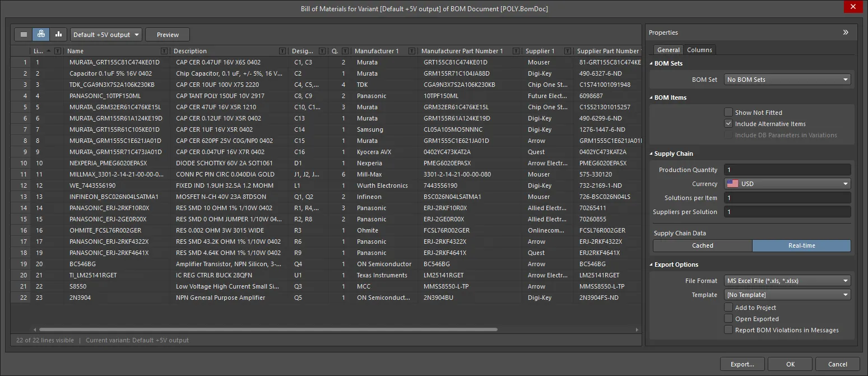Confirm with the OK button
Viewport: 868px width, 376px height.
[790, 364]
